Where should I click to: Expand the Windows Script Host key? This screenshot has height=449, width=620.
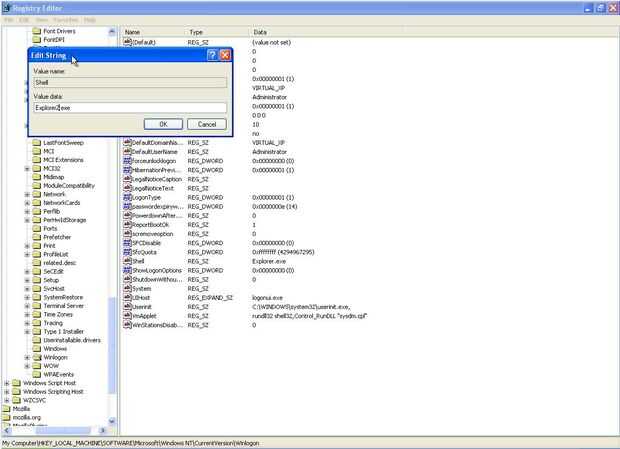click(7, 383)
